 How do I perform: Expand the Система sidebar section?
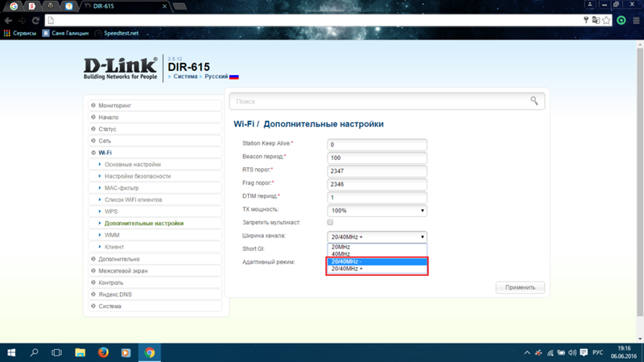pos(155,306)
